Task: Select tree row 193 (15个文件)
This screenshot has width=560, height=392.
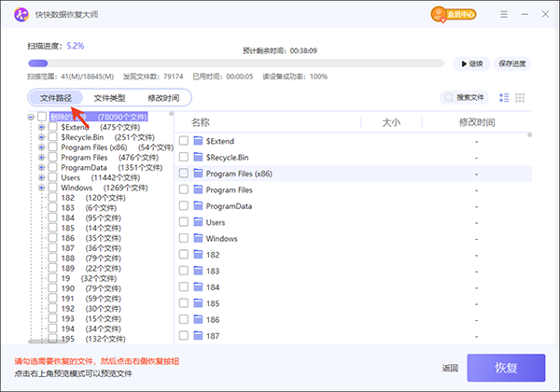Action: click(91, 318)
